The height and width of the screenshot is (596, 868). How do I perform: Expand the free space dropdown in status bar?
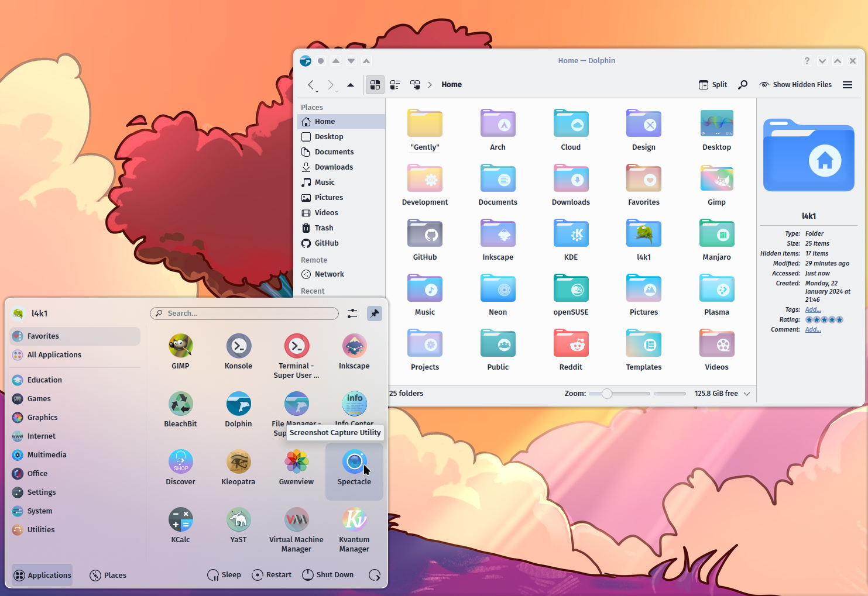(x=747, y=394)
